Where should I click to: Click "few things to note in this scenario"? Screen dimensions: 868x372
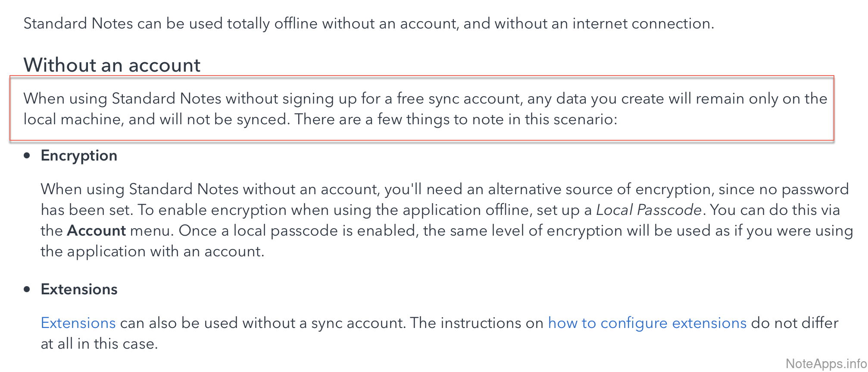(497, 120)
